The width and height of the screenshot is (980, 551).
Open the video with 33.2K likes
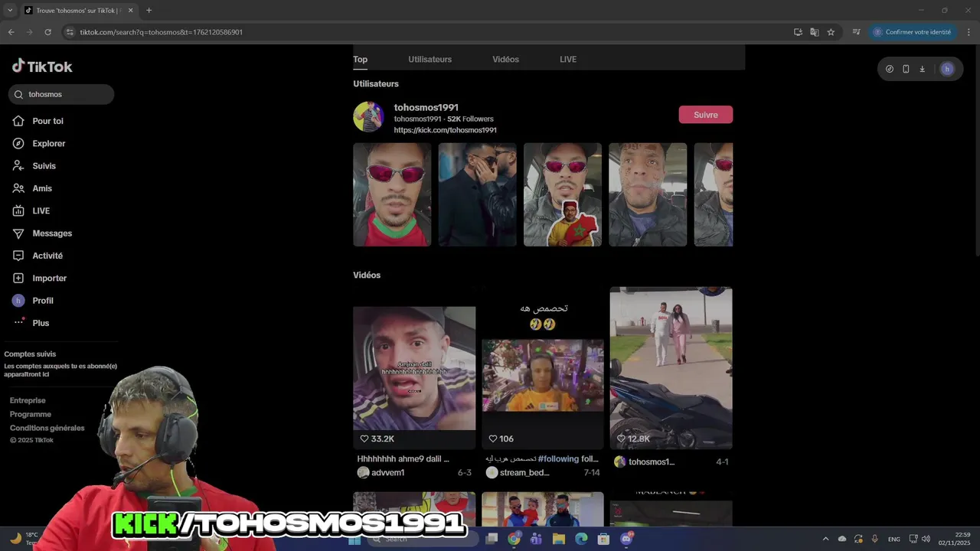(414, 368)
